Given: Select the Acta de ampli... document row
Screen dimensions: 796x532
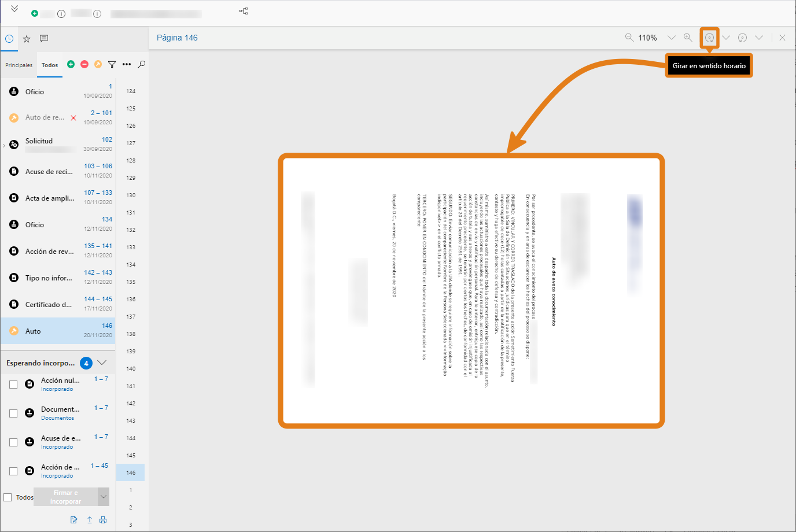Looking at the screenshot, I should click(x=58, y=198).
